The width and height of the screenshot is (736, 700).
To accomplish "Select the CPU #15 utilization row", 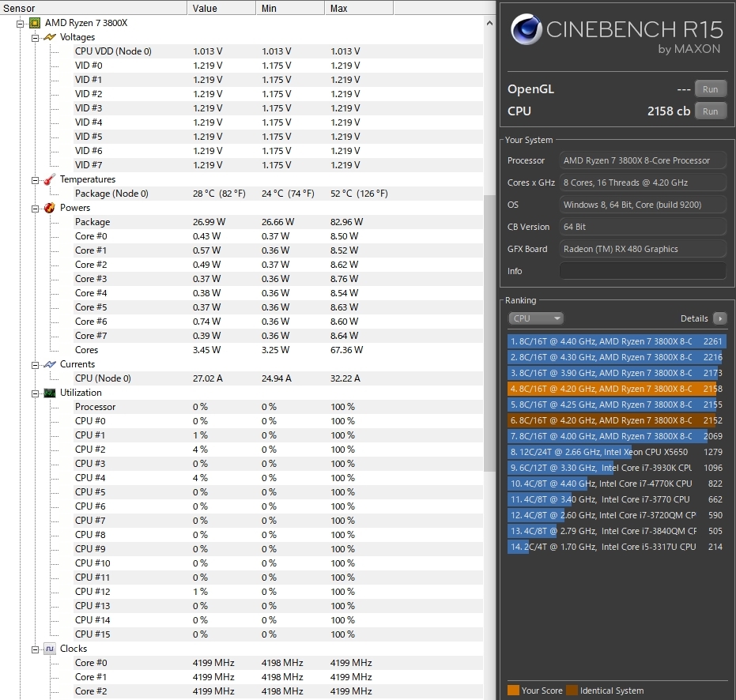I will [278, 634].
